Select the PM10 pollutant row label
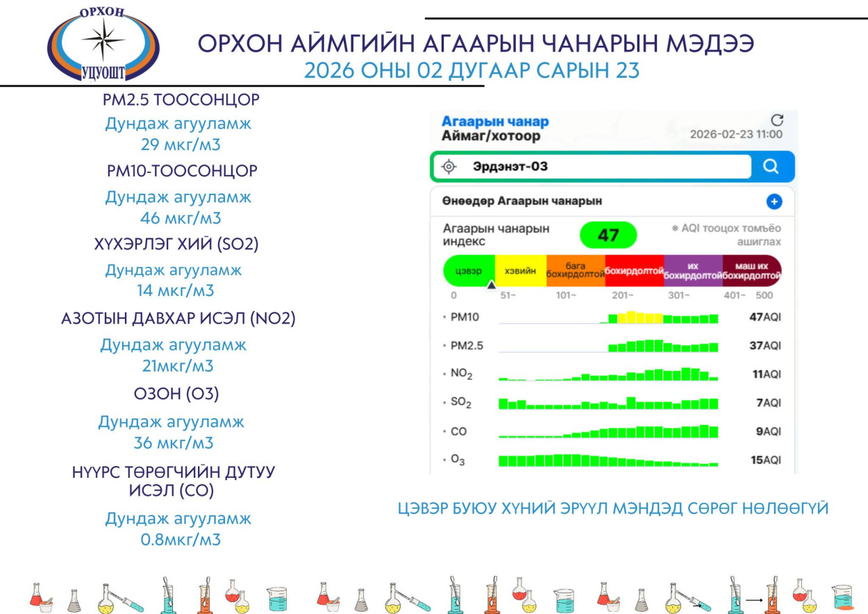Viewport: 868px width, 614px height. (x=464, y=317)
